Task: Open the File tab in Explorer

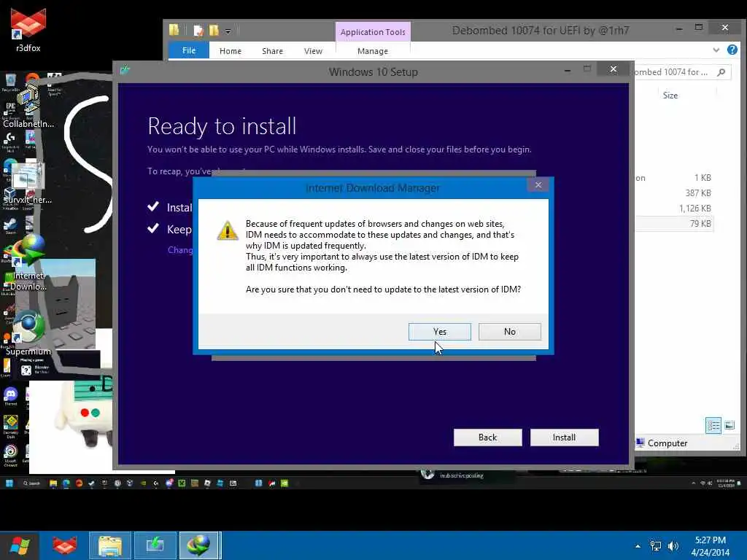Action: coord(189,50)
